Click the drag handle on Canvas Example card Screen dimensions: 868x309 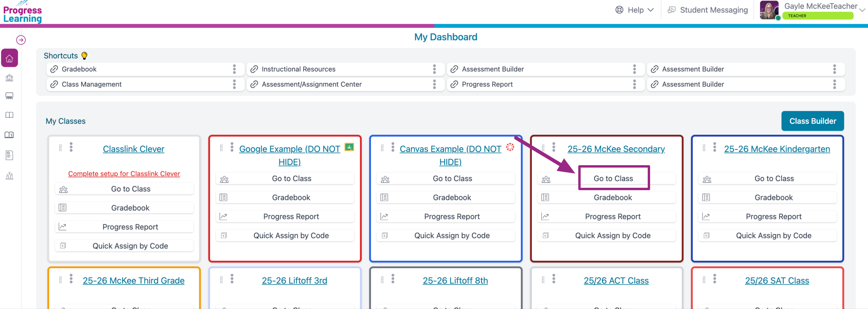[382, 148]
